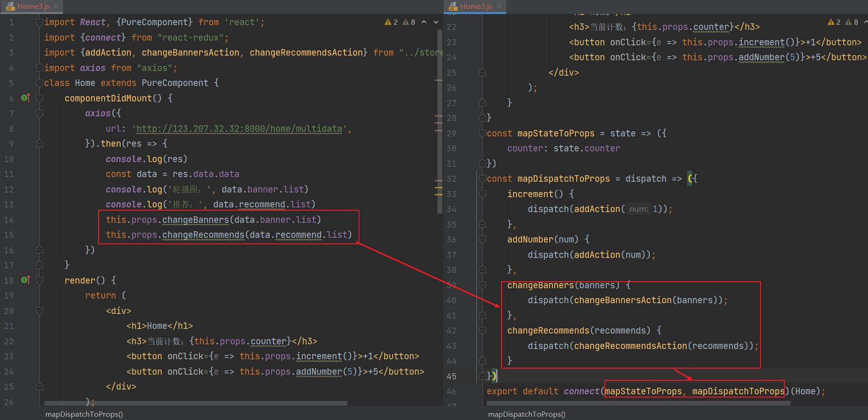Click 'mapDispatchToProps' argument in connect call
The height and width of the screenshot is (420, 868).
point(738,391)
